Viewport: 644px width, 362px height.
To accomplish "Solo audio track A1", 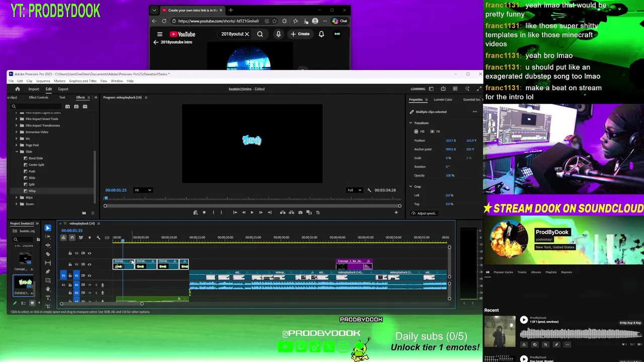I will (x=96, y=285).
